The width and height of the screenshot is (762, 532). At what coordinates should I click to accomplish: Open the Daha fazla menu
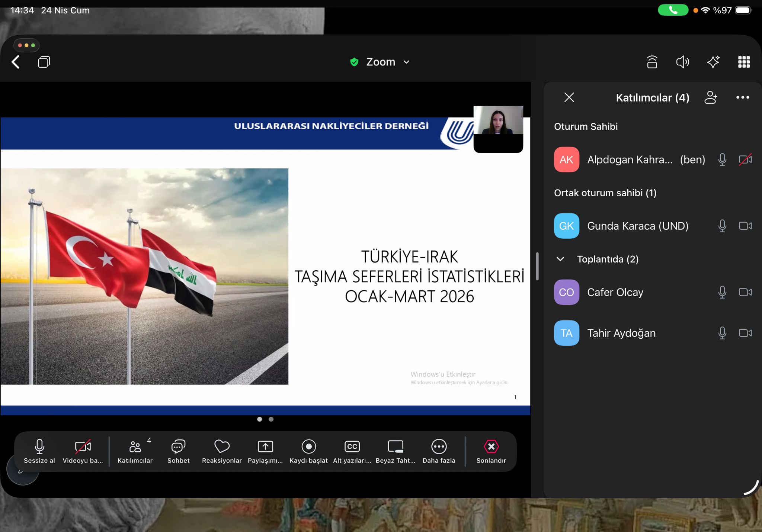point(439,451)
